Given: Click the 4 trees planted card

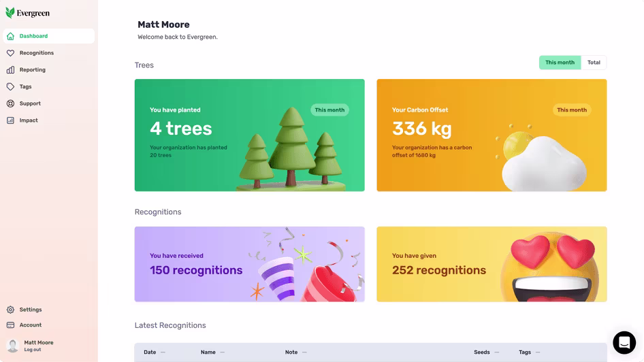Looking at the screenshot, I should [249, 135].
